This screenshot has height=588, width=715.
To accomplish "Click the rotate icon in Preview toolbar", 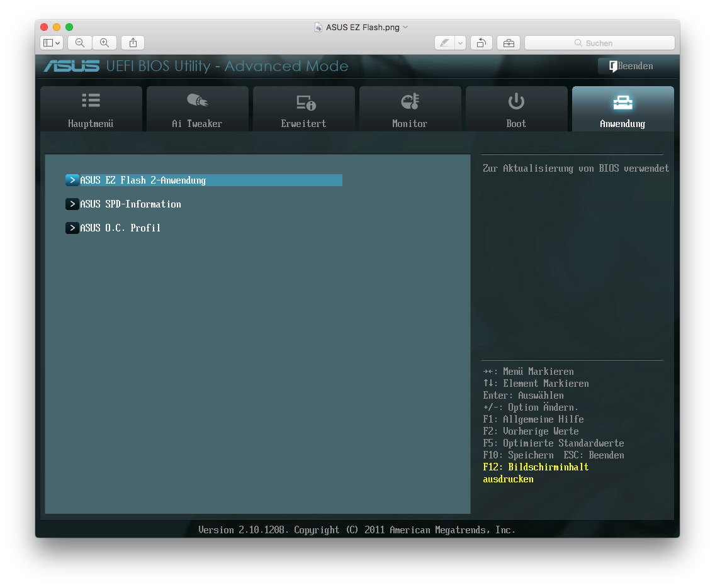I will tap(481, 43).
